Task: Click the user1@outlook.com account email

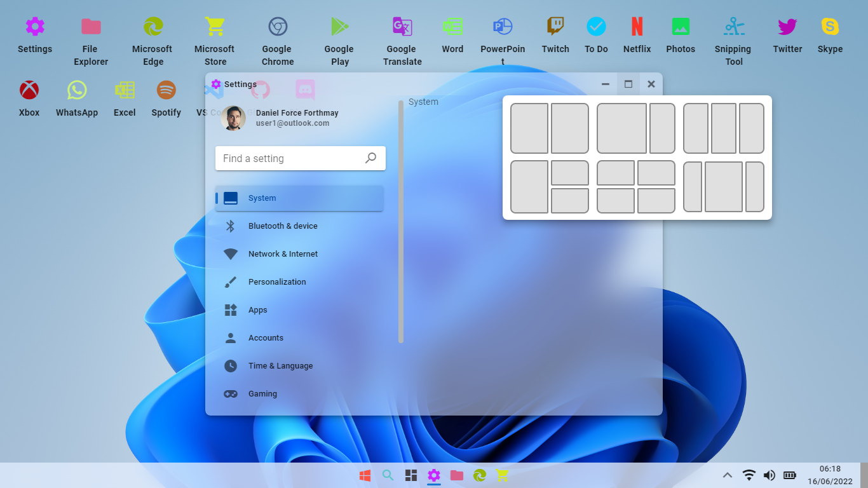Action: (x=292, y=123)
